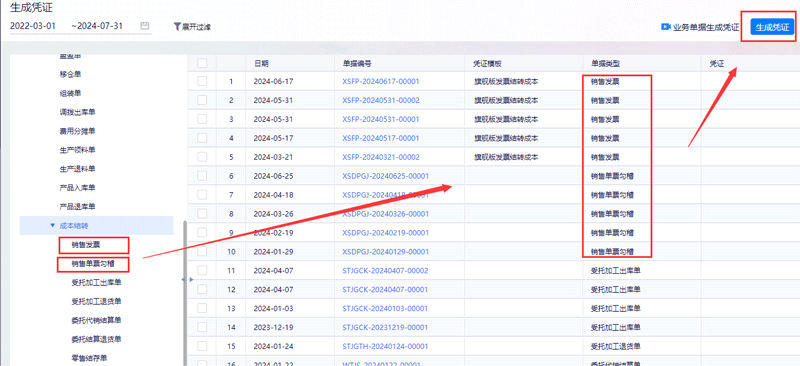Select 调拨出库单 in the tree
Screen dimensions: 800x366
click(78, 112)
